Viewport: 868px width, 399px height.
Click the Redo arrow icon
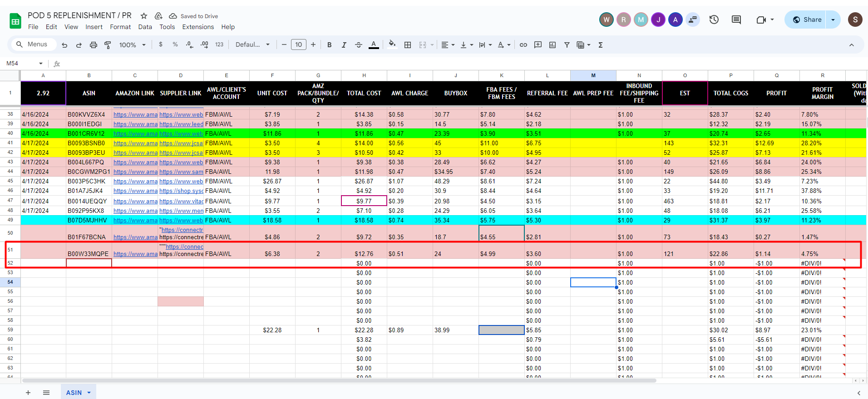point(79,45)
